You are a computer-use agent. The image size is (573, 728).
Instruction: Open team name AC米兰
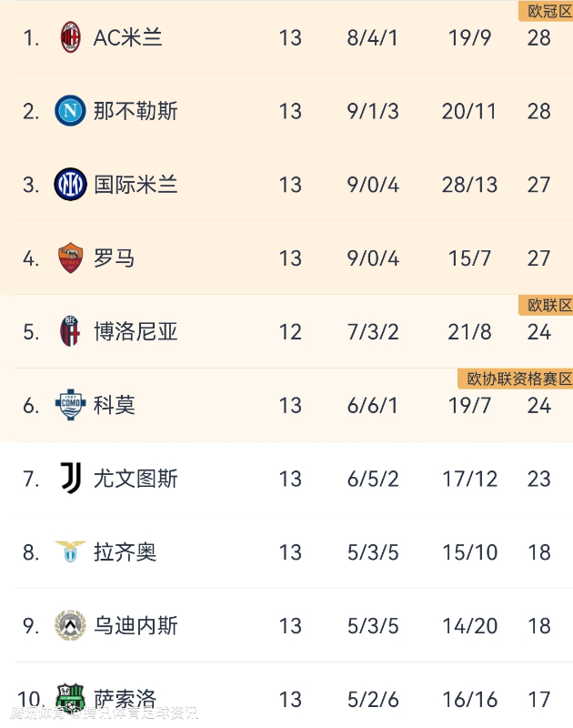(x=128, y=37)
